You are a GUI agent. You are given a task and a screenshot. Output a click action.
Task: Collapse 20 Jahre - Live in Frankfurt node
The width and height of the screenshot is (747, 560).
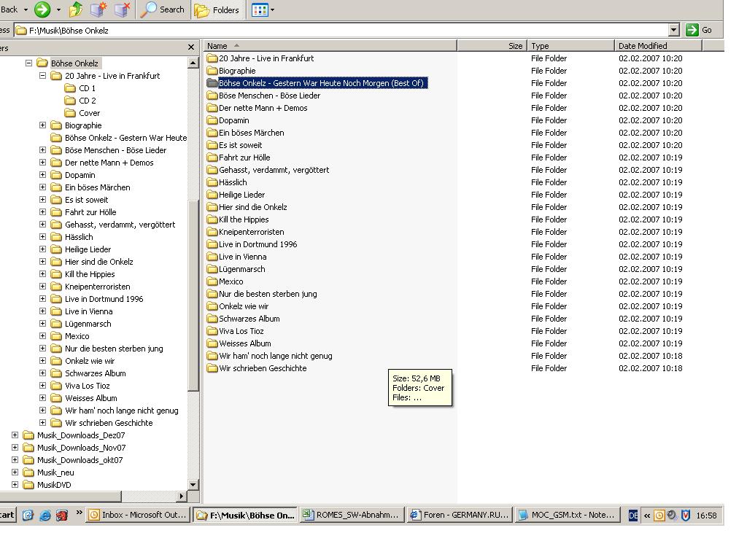click(x=42, y=75)
